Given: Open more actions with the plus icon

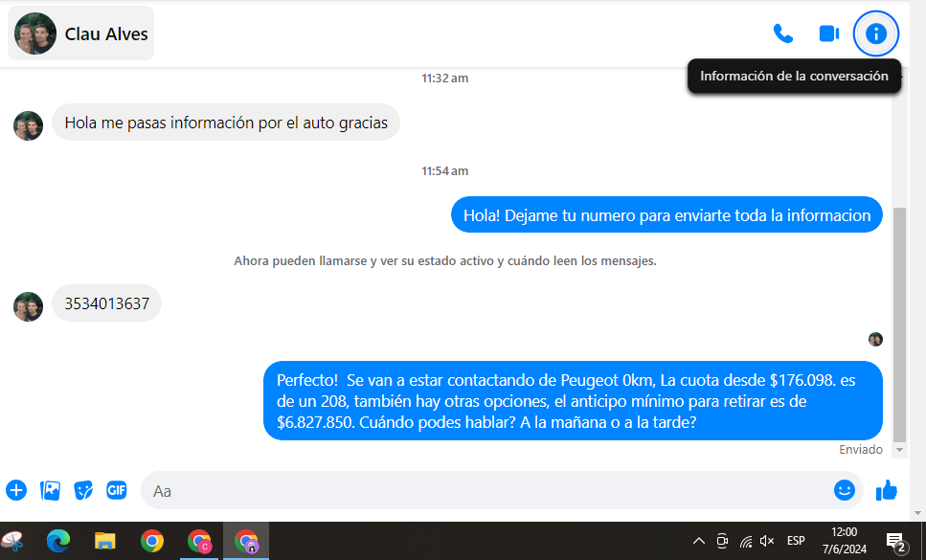Looking at the screenshot, I should coord(16,490).
